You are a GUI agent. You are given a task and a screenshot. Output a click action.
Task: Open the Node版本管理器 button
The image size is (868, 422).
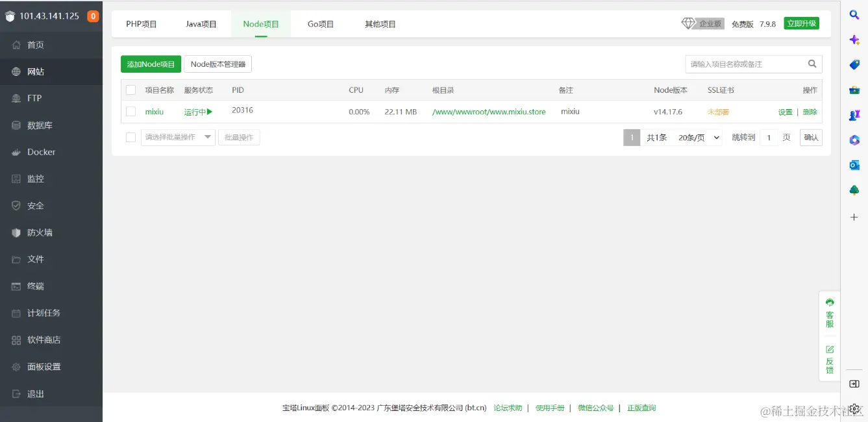[x=218, y=64]
